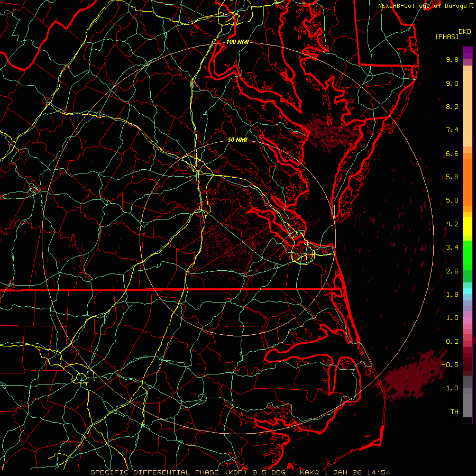Click the 9.0 value on color scale

pyautogui.click(x=452, y=83)
